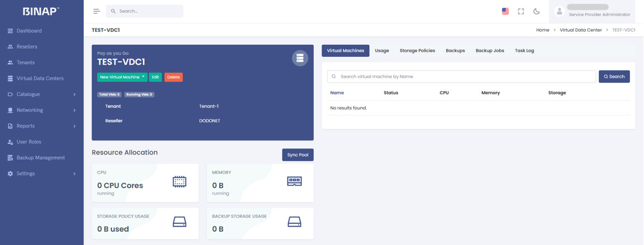Toggle dark mode moon icon

(x=537, y=11)
